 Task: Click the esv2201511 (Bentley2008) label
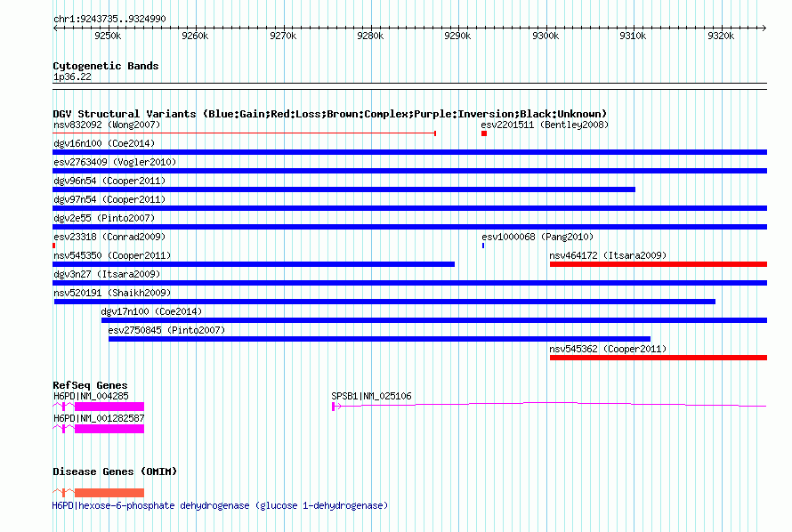click(545, 125)
